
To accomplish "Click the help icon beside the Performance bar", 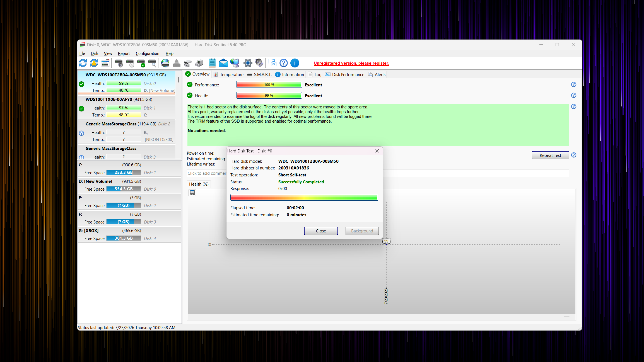I will click(x=574, y=84).
